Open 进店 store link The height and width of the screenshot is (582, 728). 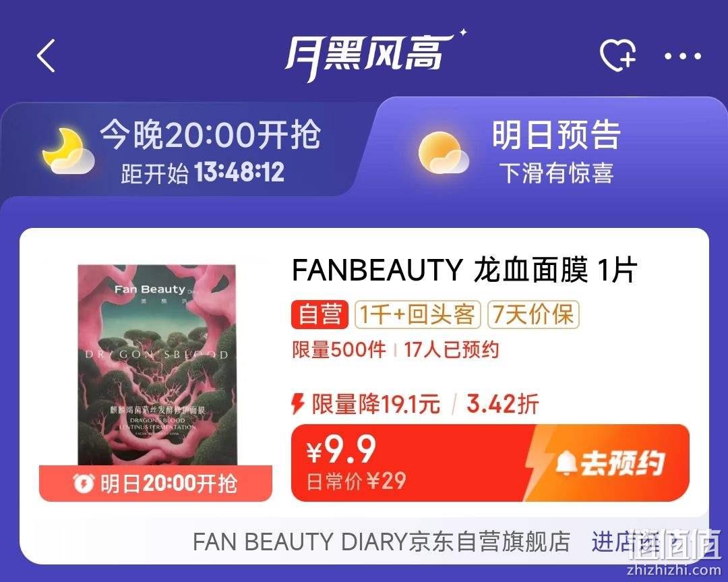tap(632, 542)
